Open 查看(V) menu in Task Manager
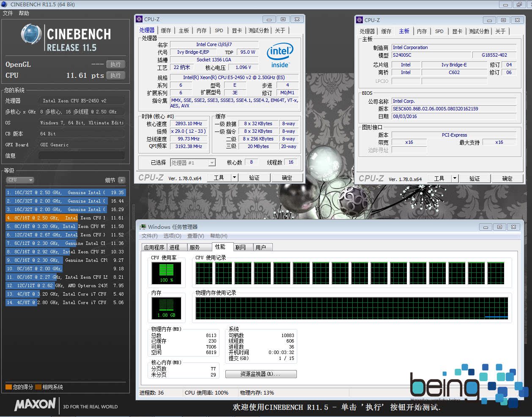 [x=196, y=236]
